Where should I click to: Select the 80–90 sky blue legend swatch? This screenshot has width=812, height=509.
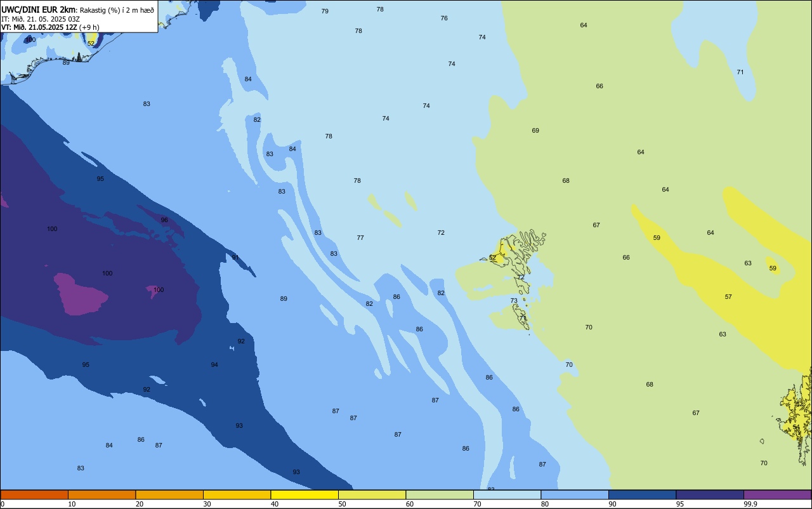(575, 494)
